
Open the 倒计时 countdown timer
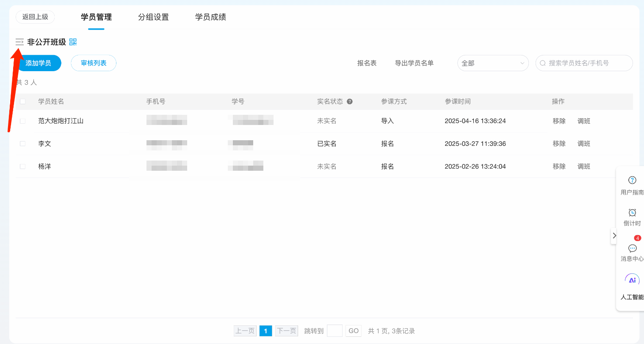(632, 216)
